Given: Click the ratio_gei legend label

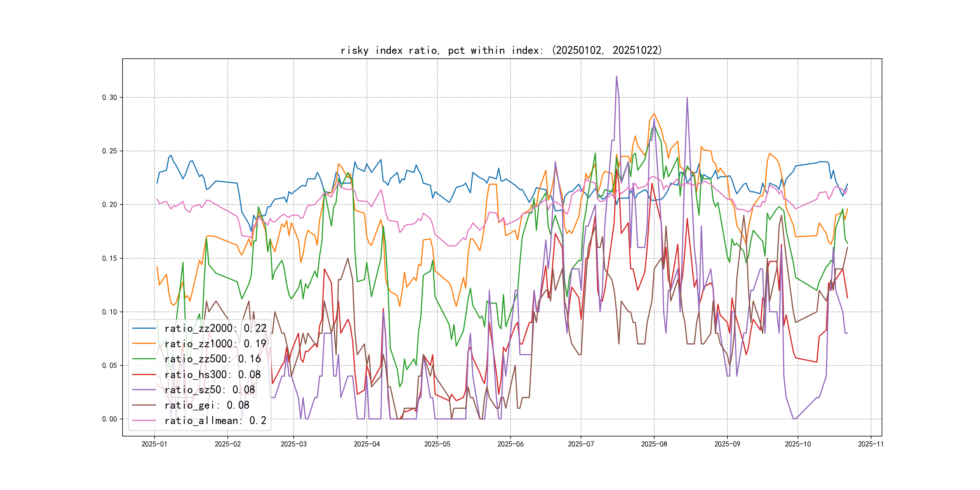Looking at the screenshot, I should 207,406.
